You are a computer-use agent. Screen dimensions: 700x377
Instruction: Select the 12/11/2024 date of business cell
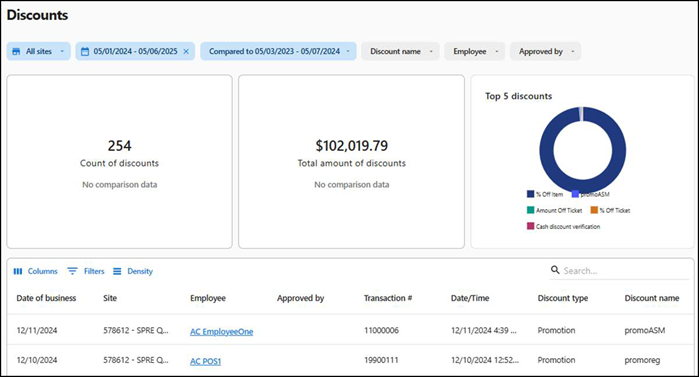[37, 331]
